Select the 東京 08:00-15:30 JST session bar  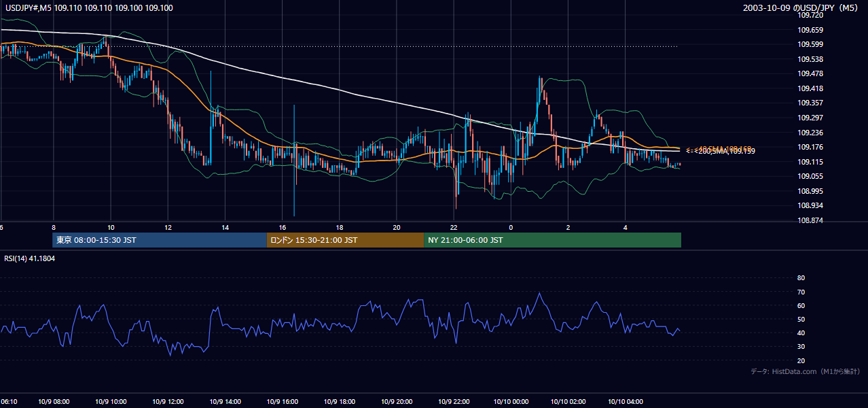160,240
